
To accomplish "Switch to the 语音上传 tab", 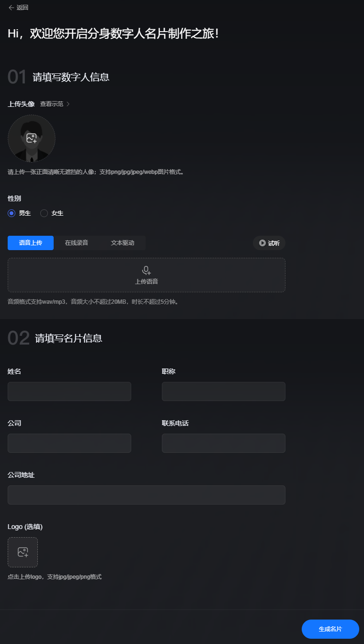I will click(x=31, y=243).
